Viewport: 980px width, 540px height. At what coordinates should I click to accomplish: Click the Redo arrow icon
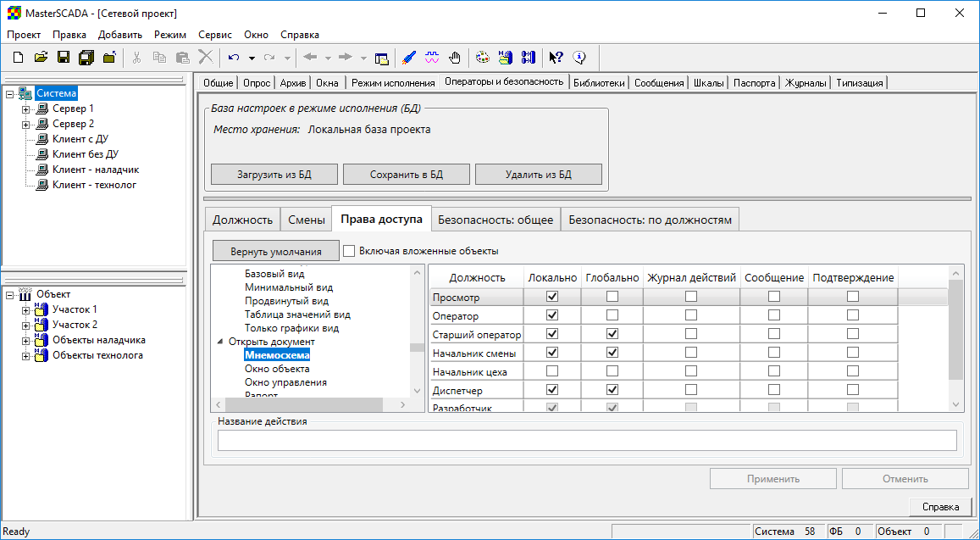click(269, 58)
